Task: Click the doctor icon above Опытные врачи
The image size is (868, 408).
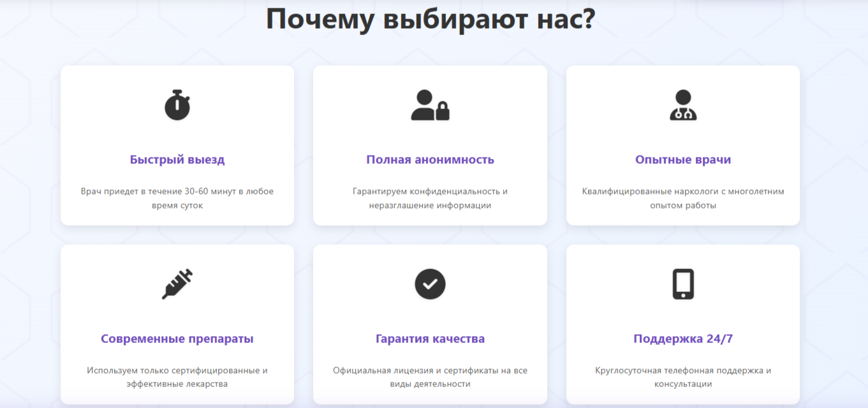Action: point(683,105)
